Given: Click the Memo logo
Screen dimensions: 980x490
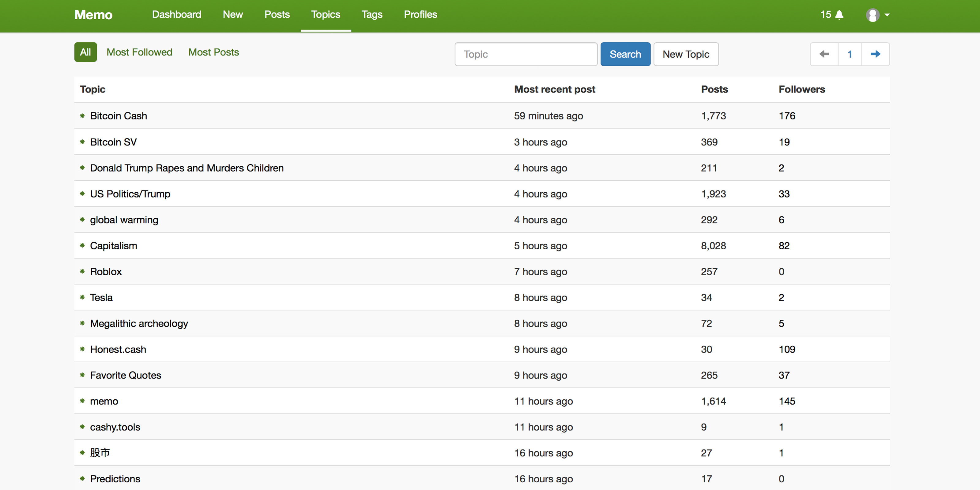Looking at the screenshot, I should coord(93,15).
